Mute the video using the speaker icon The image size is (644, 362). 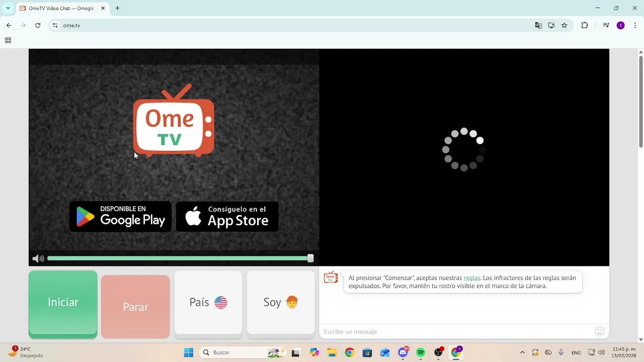(x=38, y=258)
